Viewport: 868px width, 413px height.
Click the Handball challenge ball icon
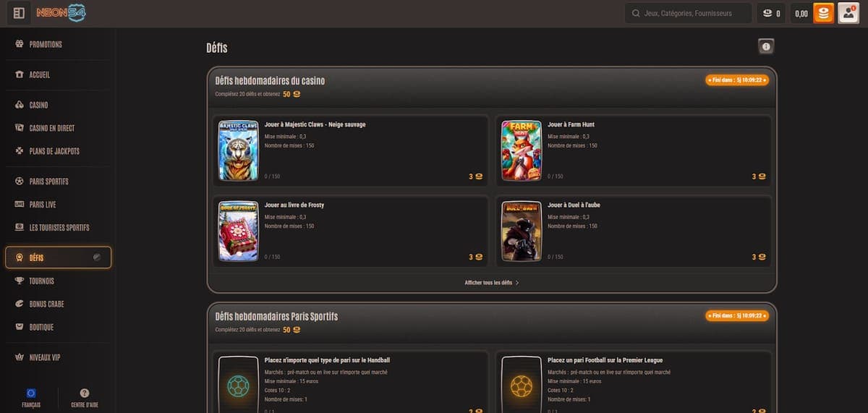(x=239, y=385)
